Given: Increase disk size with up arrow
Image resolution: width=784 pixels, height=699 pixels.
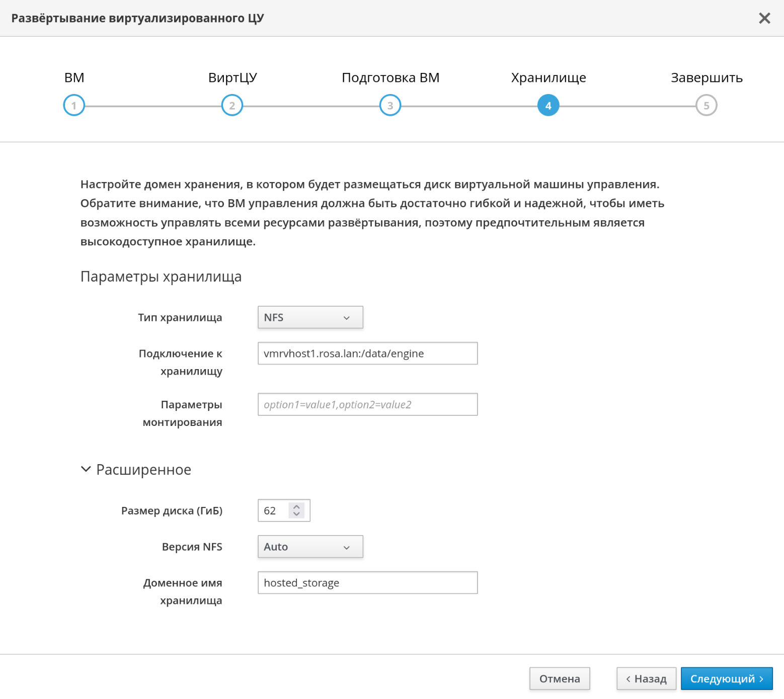Looking at the screenshot, I should (x=296, y=507).
